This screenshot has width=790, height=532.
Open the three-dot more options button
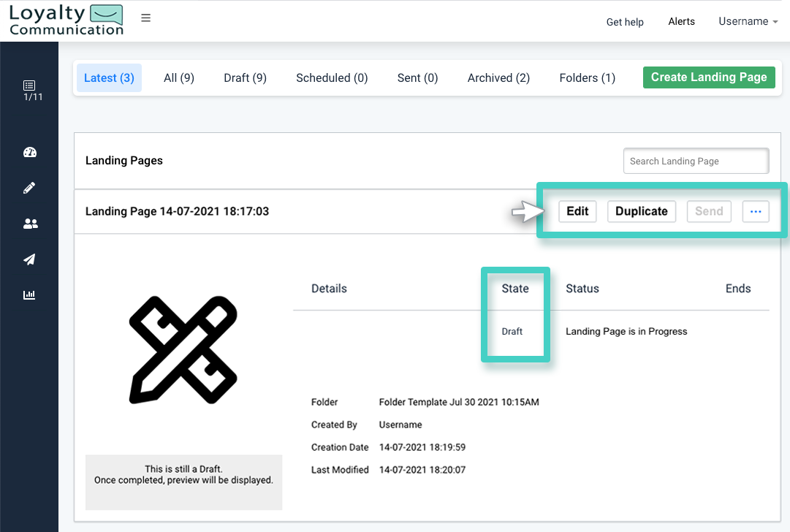pos(756,212)
